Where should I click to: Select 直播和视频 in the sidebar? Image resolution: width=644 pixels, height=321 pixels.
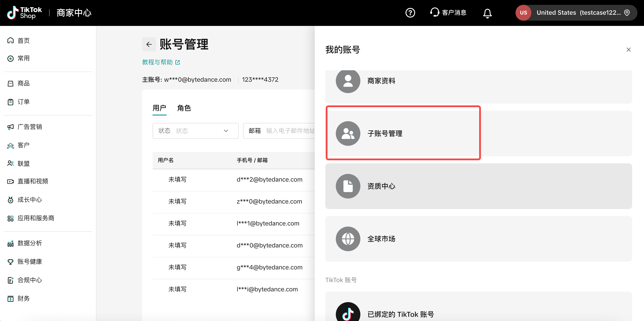(x=32, y=181)
